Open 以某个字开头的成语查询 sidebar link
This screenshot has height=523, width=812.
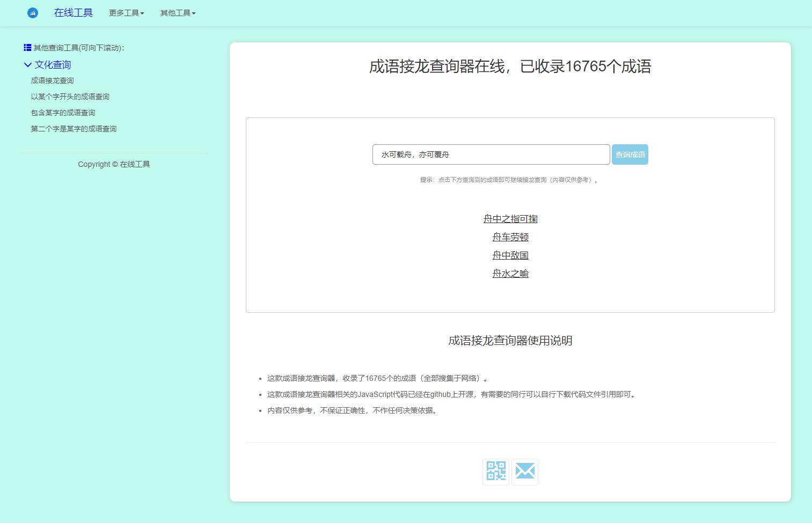(x=70, y=97)
